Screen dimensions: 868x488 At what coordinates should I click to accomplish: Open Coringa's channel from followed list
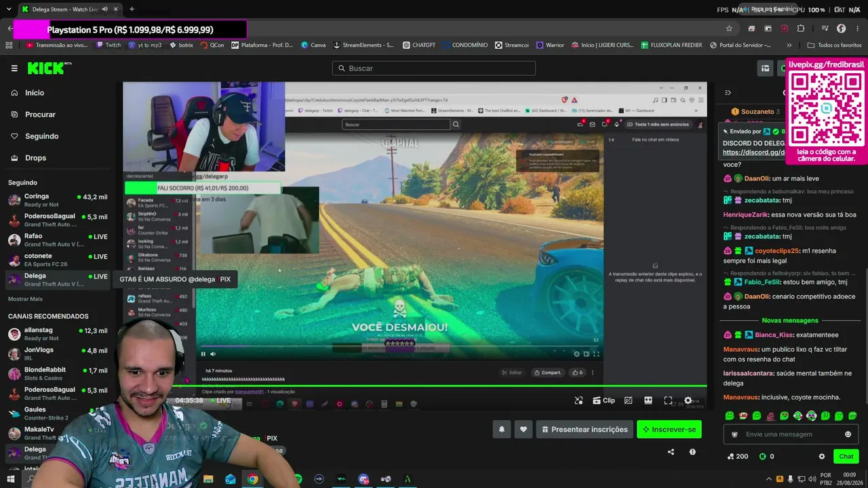(x=58, y=201)
